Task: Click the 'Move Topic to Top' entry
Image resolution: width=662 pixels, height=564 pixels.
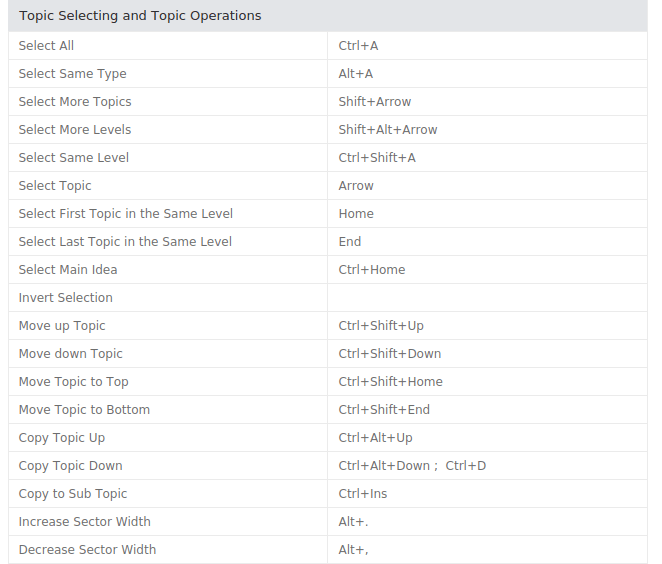Action: tap(73, 382)
